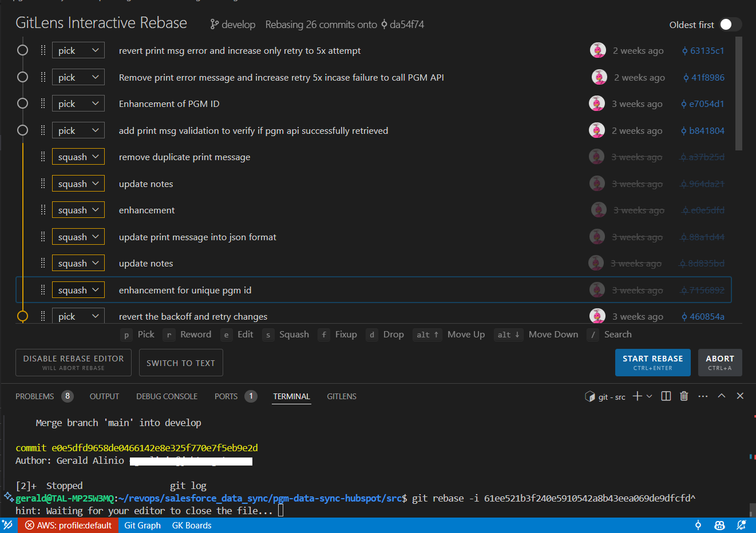The image size is (756, 533).
Task: Maximize the panel with the chevron-up icon
Action: 722,395
